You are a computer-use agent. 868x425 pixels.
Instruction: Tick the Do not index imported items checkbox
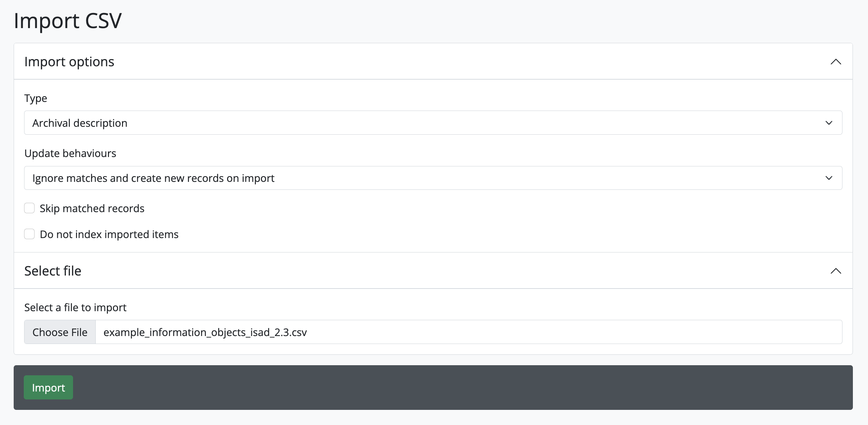(30, 234)
